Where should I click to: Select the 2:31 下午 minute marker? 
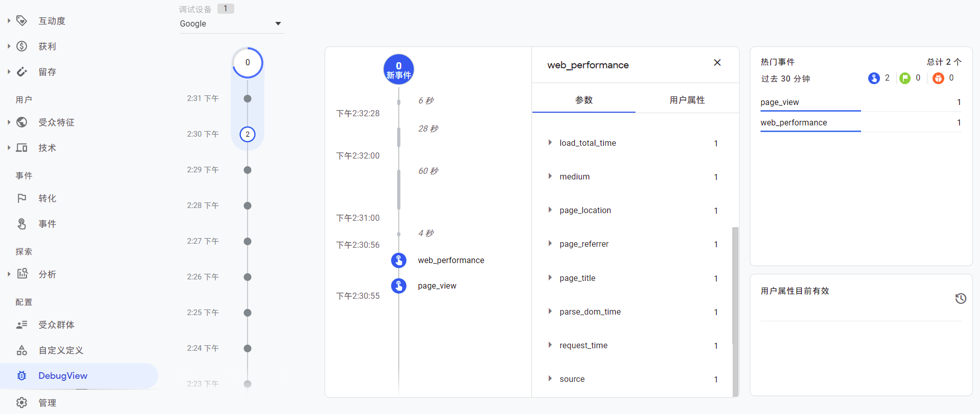pos(248,98)
